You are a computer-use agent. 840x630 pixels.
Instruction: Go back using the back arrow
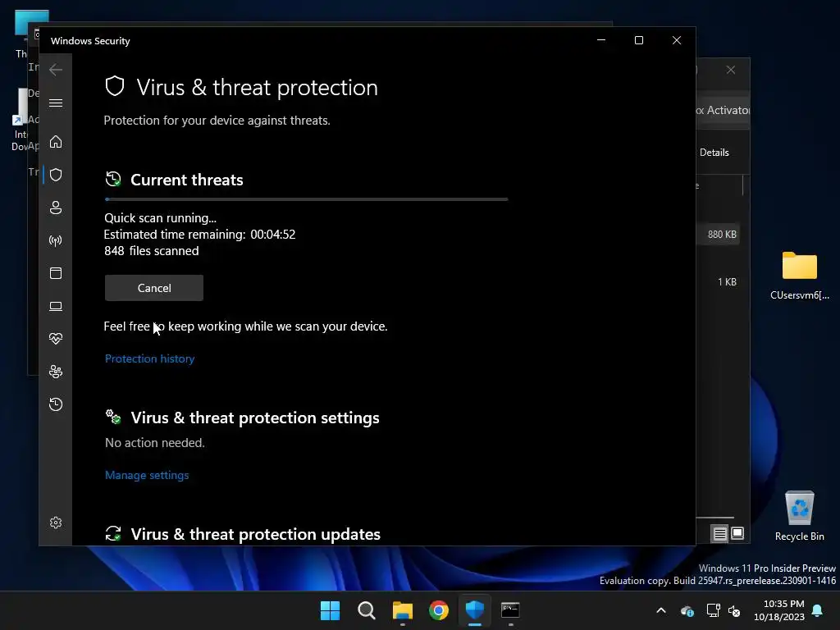point(56,70)
